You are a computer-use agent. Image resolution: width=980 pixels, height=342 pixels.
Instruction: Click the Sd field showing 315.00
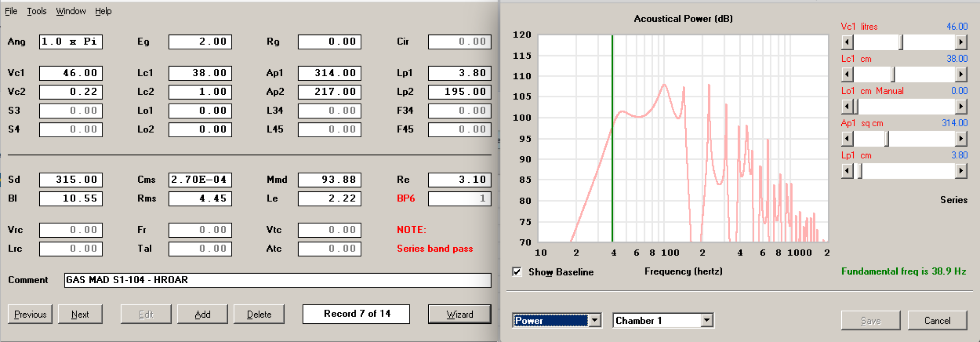[x=71, y=180]
